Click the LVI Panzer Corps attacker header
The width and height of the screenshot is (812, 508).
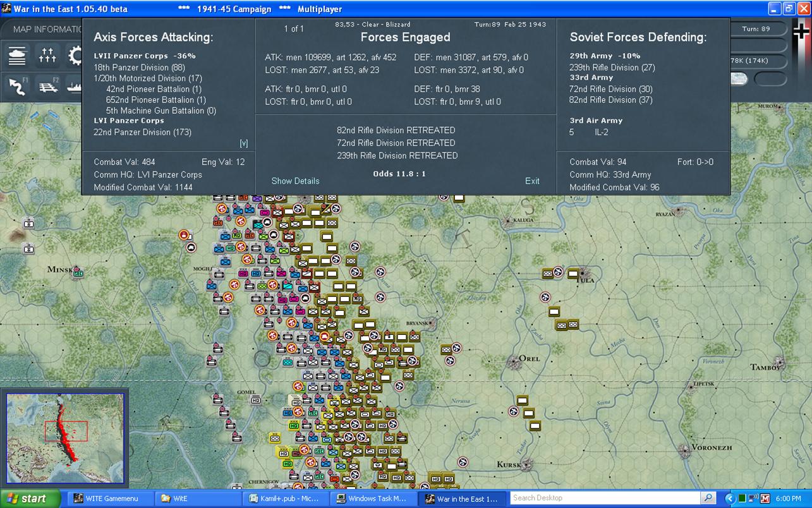129,121
